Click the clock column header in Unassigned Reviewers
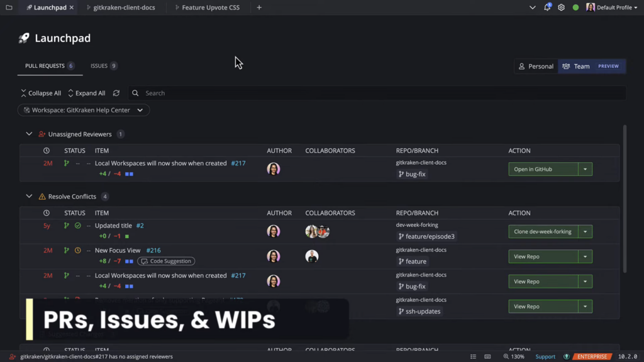This screenshot has width=644, height=362. pyautogui.click(x=47, y=151)
